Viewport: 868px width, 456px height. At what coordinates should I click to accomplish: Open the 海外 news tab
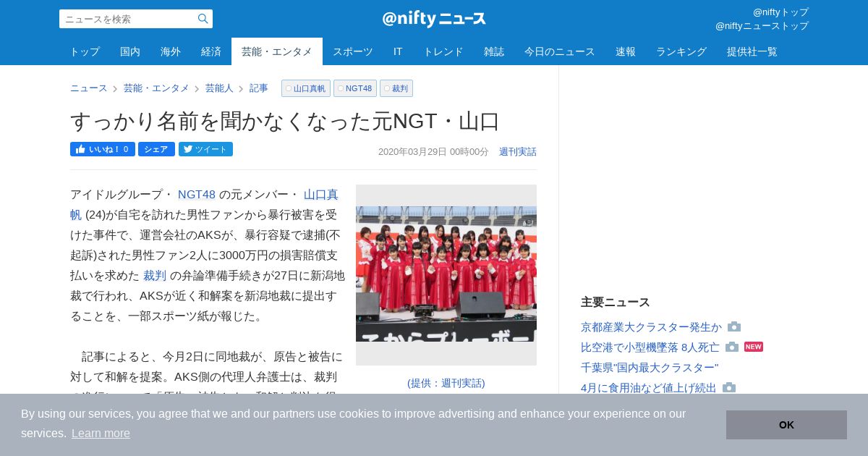tap(171, 51)
